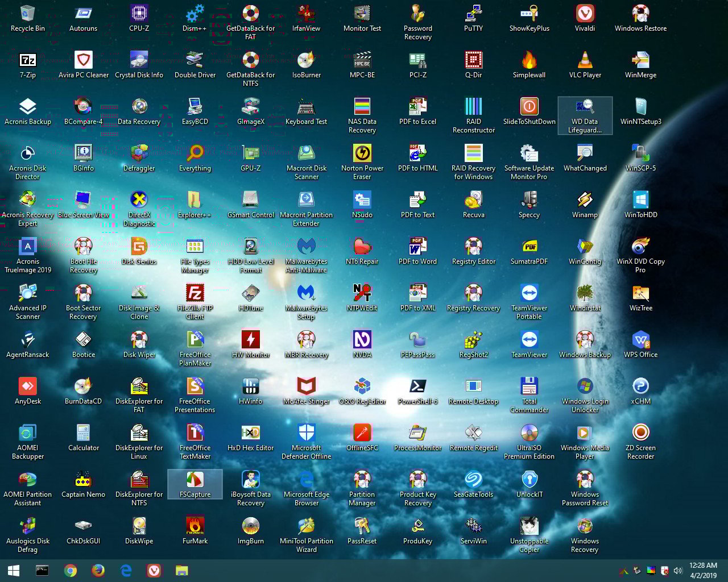Open the WizTree shortcut

[640, 297]
